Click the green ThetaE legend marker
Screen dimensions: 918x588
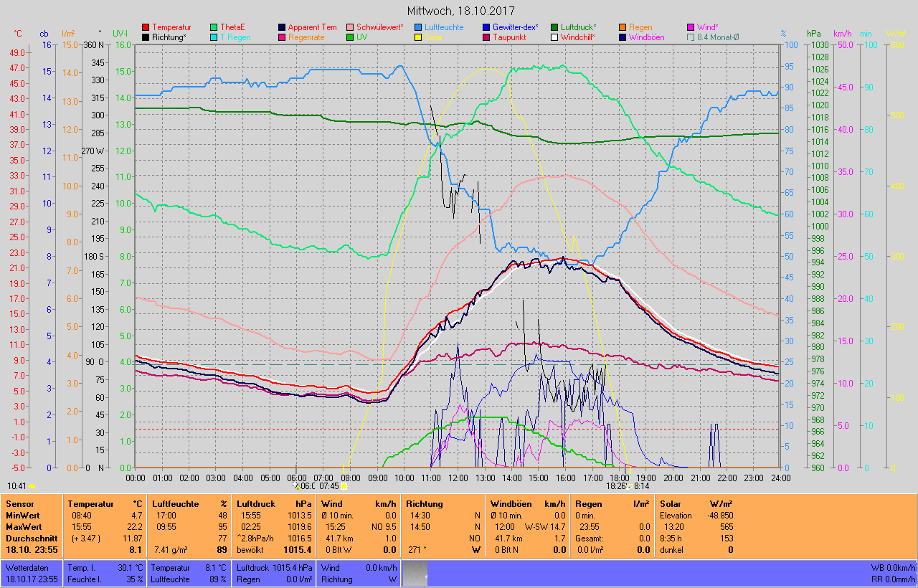click(x=214, y=27)
